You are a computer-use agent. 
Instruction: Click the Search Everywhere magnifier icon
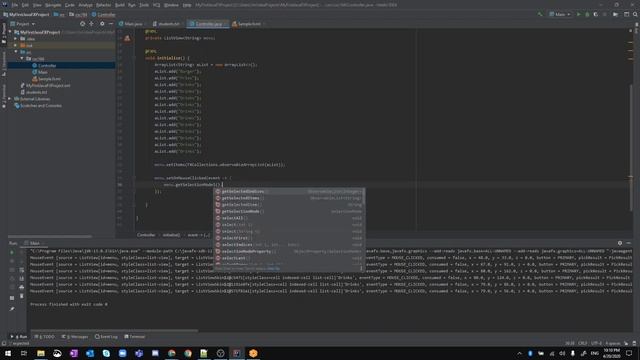coord(635,14)
